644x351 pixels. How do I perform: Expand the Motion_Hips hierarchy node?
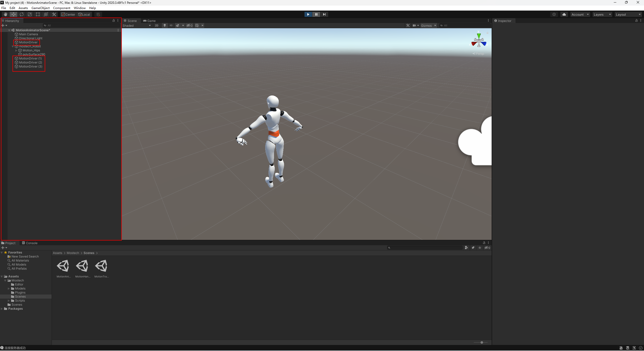click(16, 50)
